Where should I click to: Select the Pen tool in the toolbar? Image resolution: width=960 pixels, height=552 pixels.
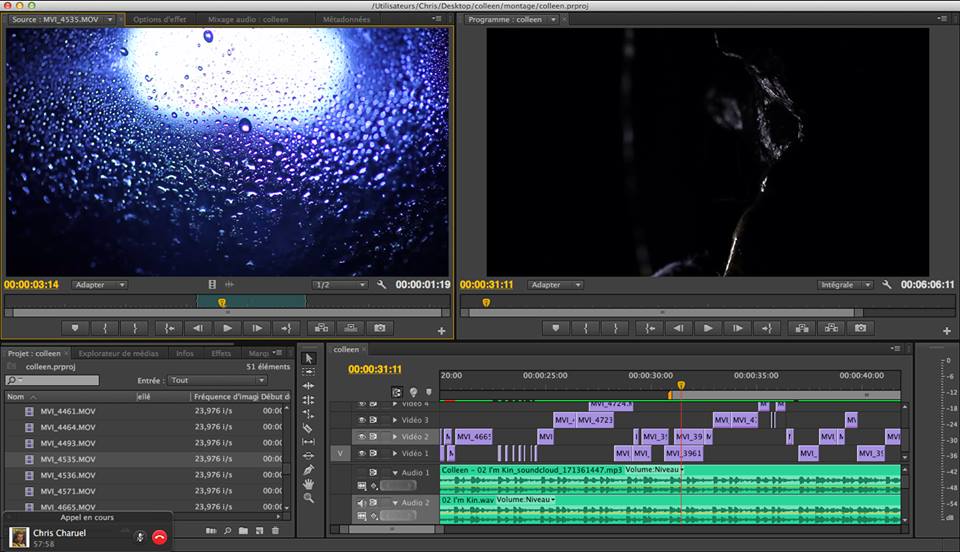coord(308,470)
